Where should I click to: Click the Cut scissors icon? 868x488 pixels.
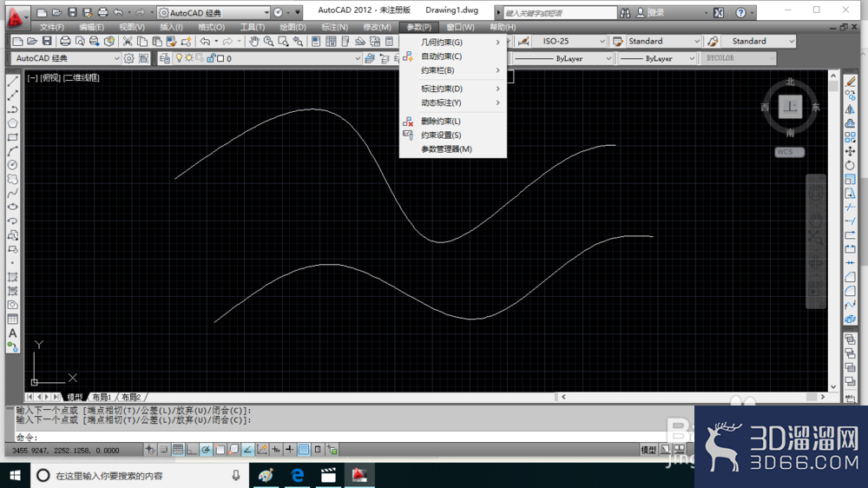(128, 42)
